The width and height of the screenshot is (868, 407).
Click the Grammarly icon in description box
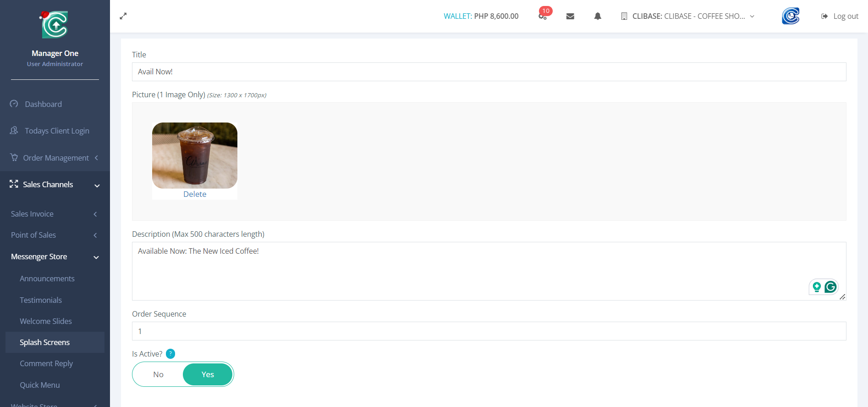tap(830, 287)
